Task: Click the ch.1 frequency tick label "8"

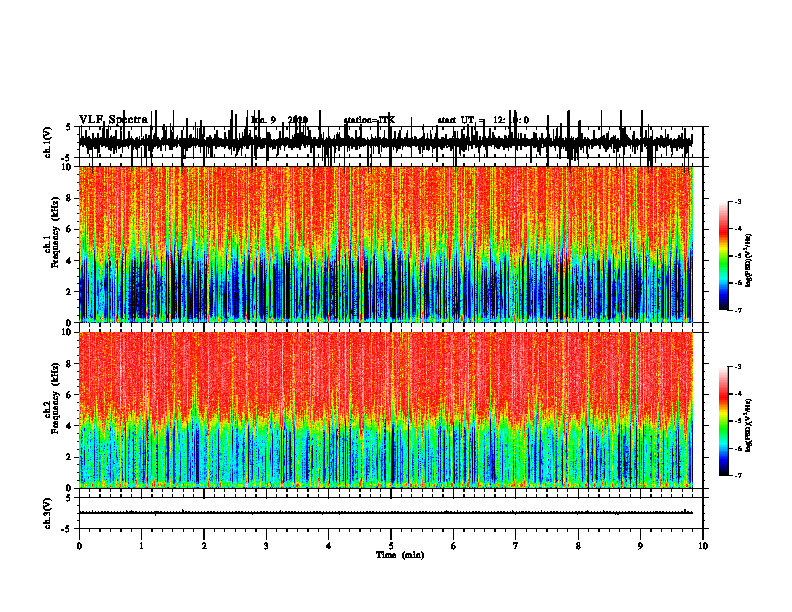Action: pos(70,198)
